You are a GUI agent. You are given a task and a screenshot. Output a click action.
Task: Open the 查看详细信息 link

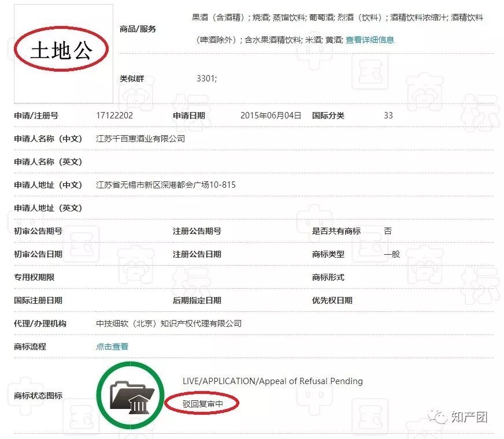pyautogui.click(x=370, y=40)
